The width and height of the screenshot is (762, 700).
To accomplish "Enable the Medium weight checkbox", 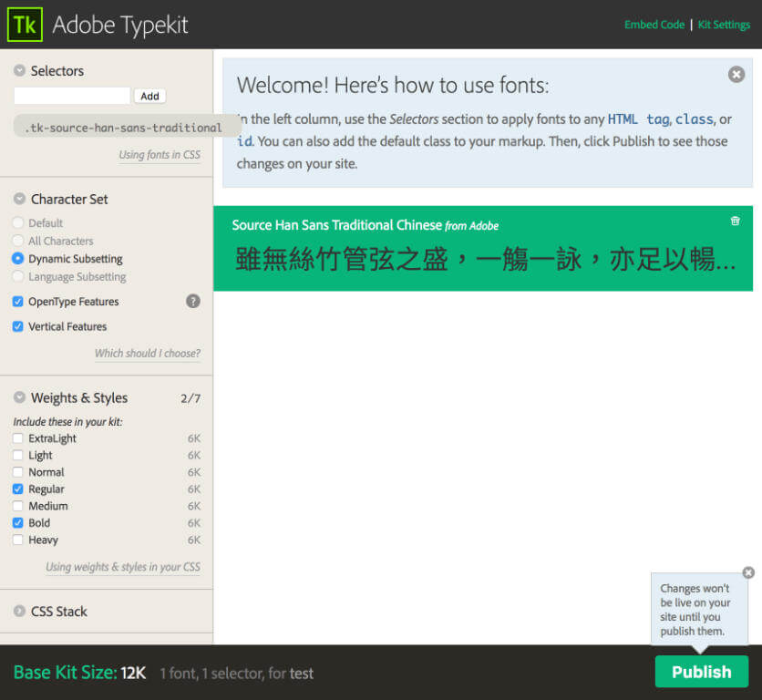I will (x=15, y=506).
